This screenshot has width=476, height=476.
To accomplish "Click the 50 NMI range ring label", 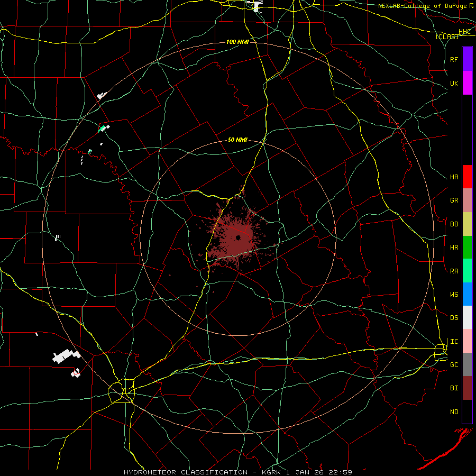I will 237,140.
